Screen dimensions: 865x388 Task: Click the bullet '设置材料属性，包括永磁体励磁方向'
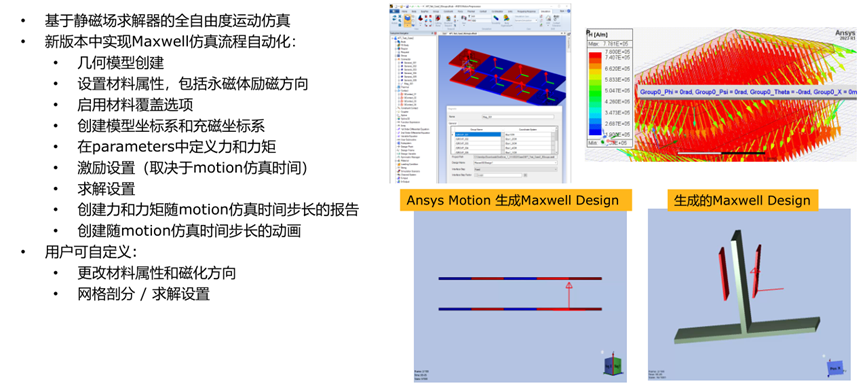(x=193, y=84)
